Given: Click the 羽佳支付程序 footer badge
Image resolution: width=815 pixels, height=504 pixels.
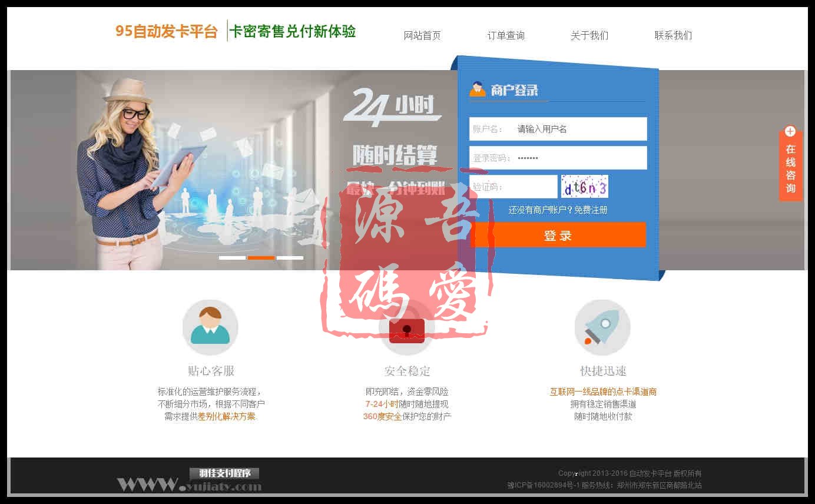Looking at the screenshot, I should click(x=224, y=473).
